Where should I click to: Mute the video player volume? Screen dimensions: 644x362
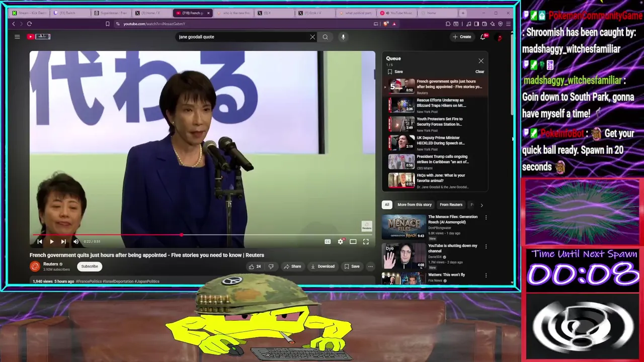pos(76,242)
